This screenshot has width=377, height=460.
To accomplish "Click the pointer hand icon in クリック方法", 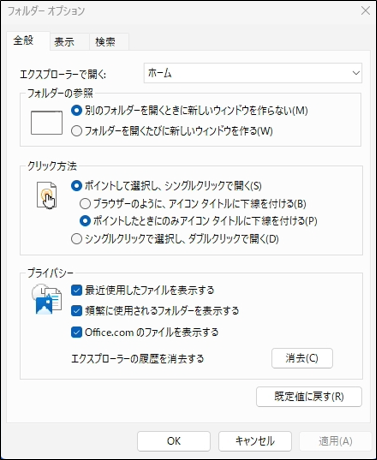I will coord(47,195).
